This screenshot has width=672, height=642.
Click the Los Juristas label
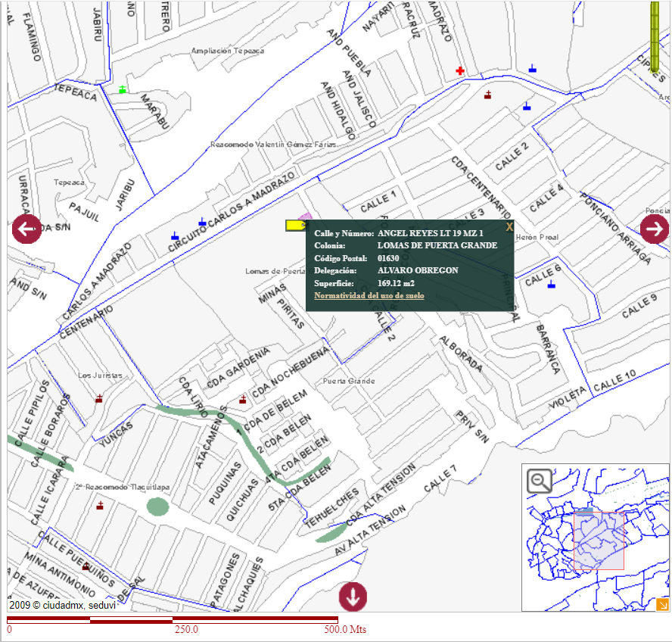[101, 376]
